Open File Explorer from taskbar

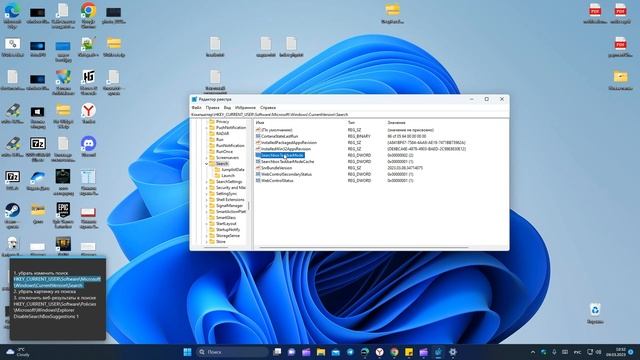tap(321, 352)
